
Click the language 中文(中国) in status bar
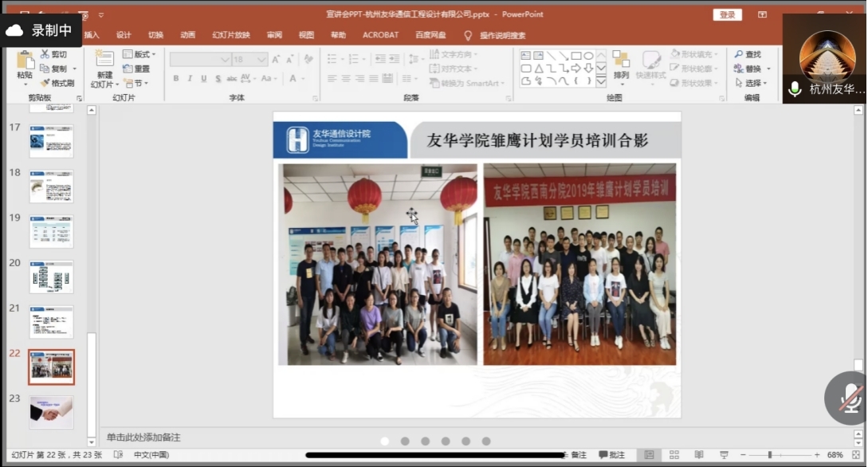151,455
